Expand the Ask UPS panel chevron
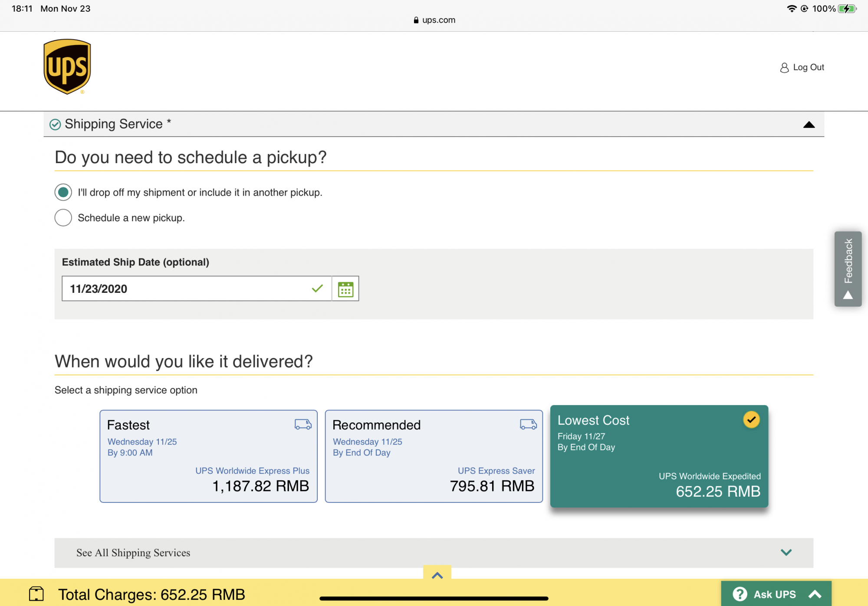The height and width of the screenshot is (606, 868). [815, 594]
